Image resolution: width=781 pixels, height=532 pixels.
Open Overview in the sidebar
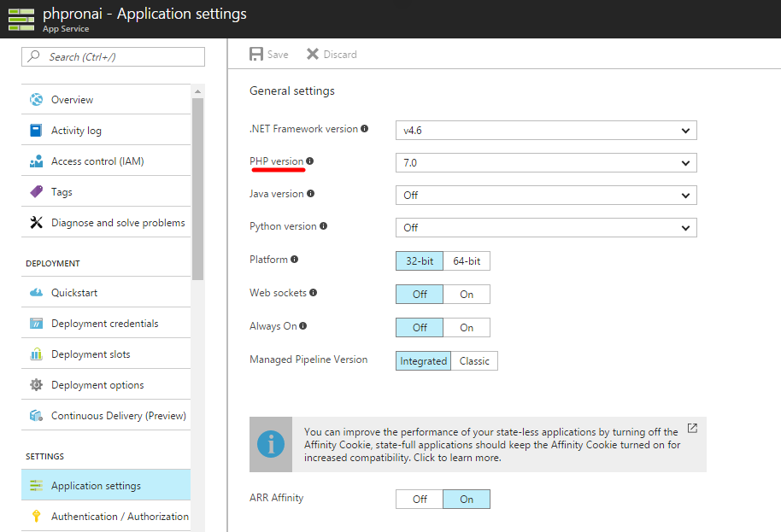click(106, 100)
